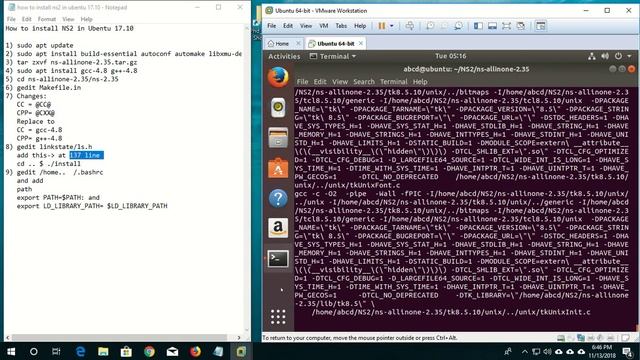Select the Terminal icon in Ubuntu dock
Viewport: 640px width, 360px height.
[x=278, y=258]
